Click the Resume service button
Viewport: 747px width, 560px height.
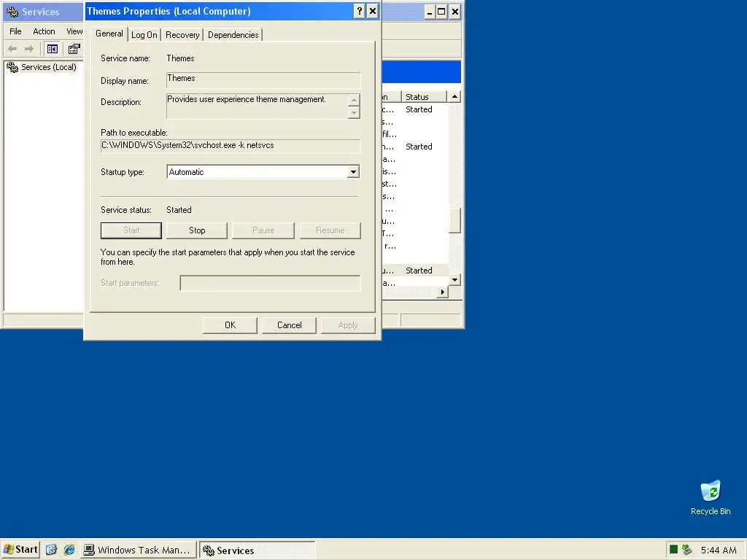(x=330, y=230)
